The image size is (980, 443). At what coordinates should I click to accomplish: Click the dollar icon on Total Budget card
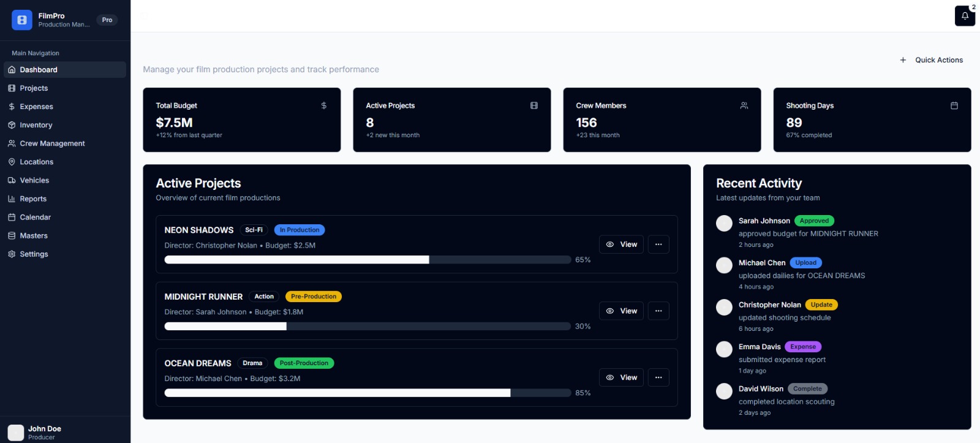tap(324, 105)
